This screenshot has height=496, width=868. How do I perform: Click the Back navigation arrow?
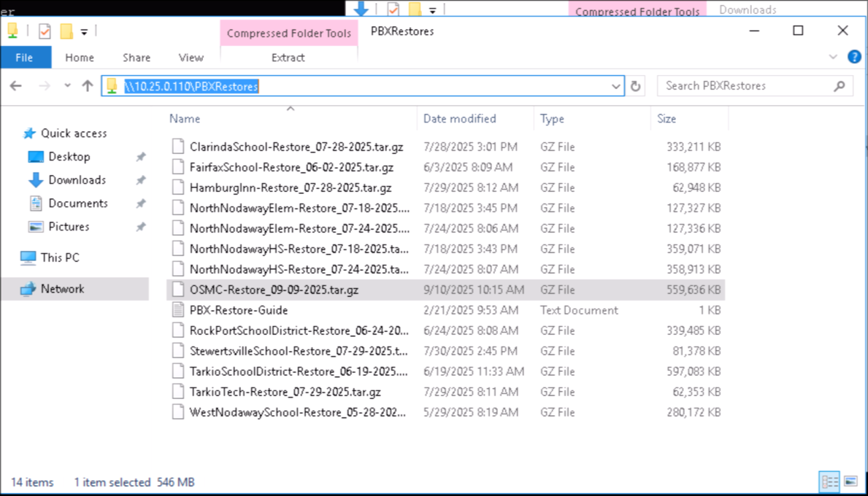tap(16, 86)
